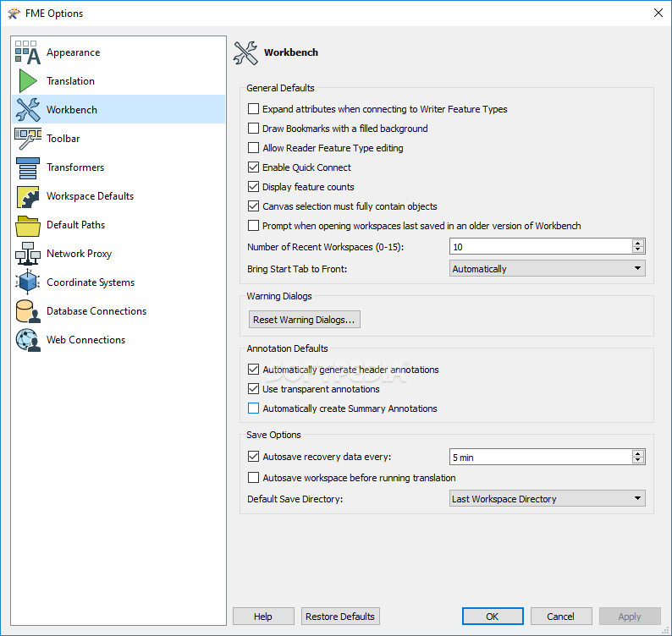Click the Workbench tools icon in sidebar
Screen dimensions: 672x636
pos(28,110)
